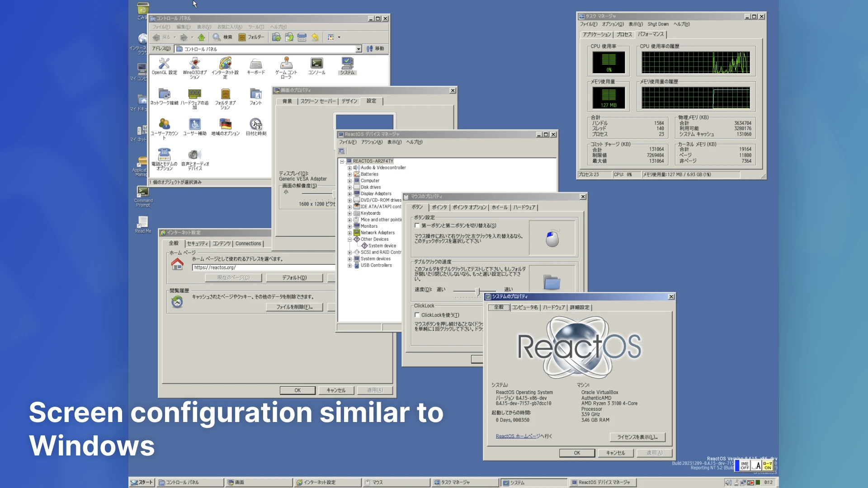Viewport: 868px width, 488px height.
Task: Open the fonts folder icon
Action: 256,94
